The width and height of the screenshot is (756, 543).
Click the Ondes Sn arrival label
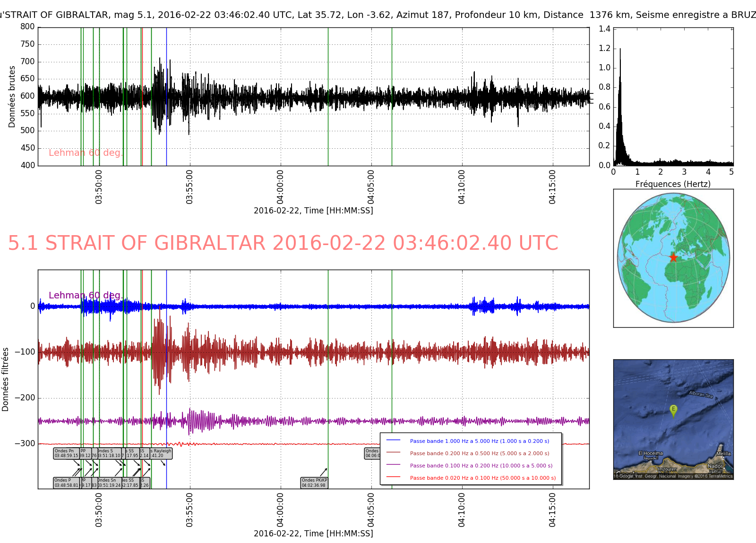109,483
